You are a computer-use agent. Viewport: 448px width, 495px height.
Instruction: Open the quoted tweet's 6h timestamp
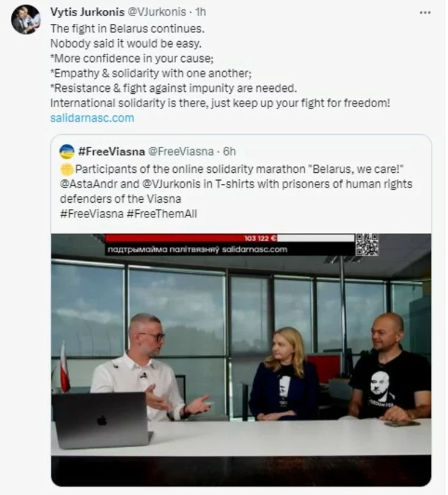click(x=229, y=151)
